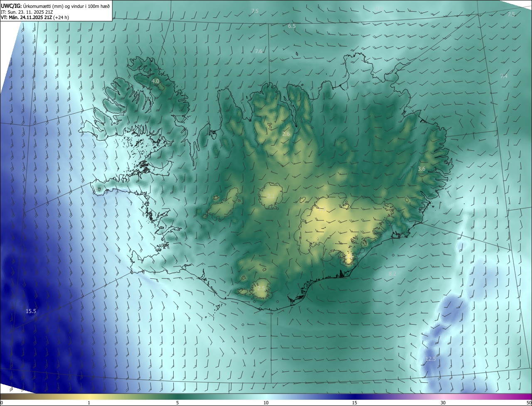Click the 4.0 value label in the Westfjords
The image size is (532, 406).
coord(155,81)
